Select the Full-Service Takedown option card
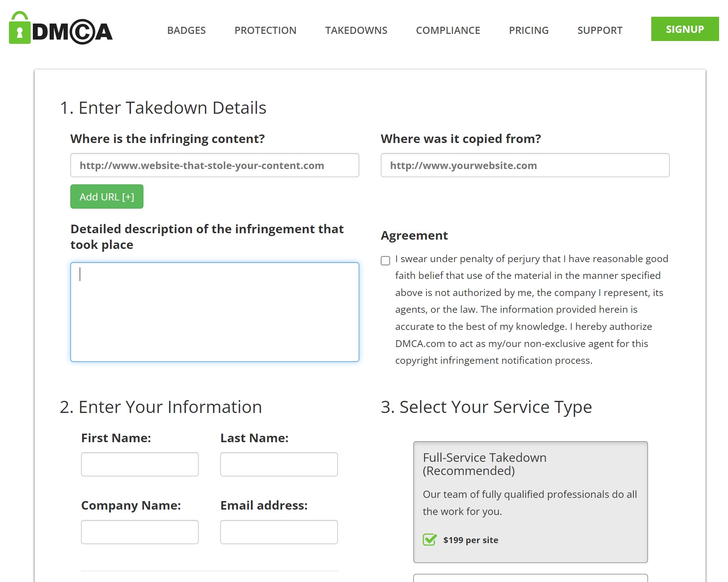This screenshot has height=582, width=728. tap(530, 501)
